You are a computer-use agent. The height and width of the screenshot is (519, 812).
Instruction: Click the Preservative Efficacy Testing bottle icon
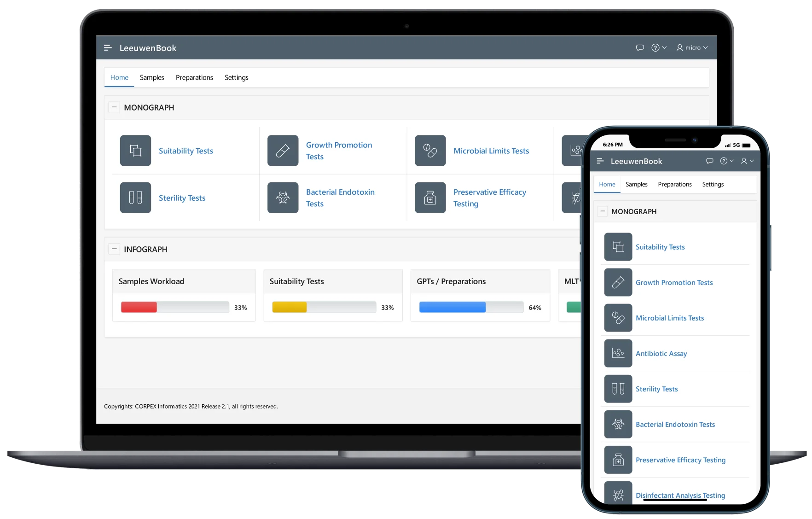(429, 198)
